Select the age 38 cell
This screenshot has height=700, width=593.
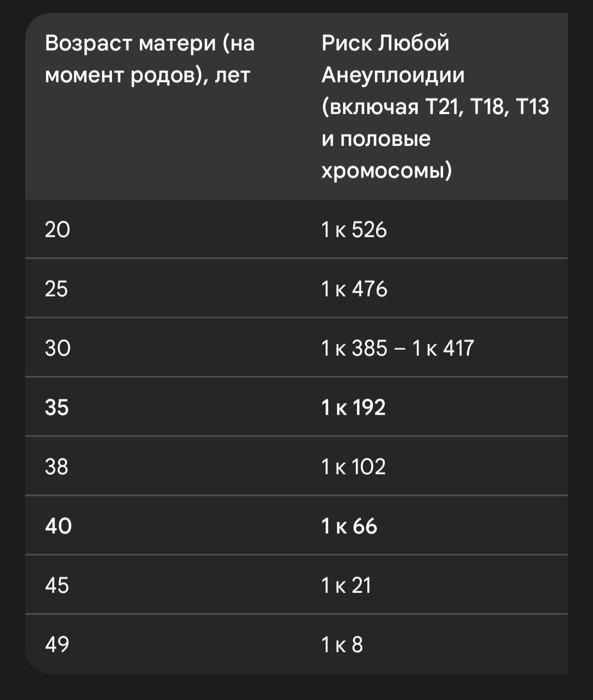[x=57, y=467]
